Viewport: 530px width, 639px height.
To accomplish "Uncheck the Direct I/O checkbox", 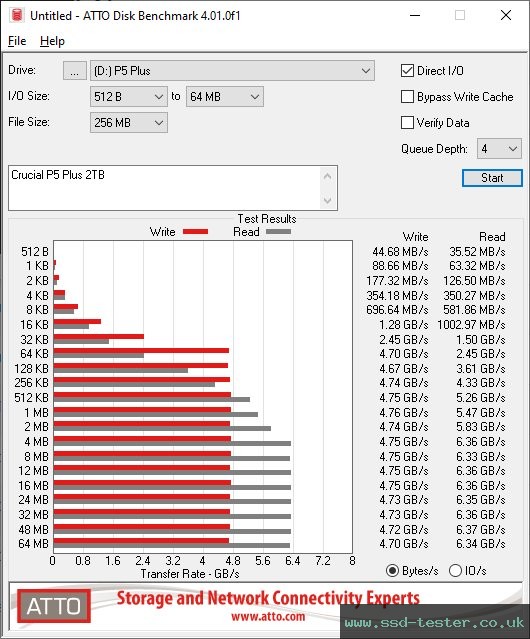I will coord(407,71).
